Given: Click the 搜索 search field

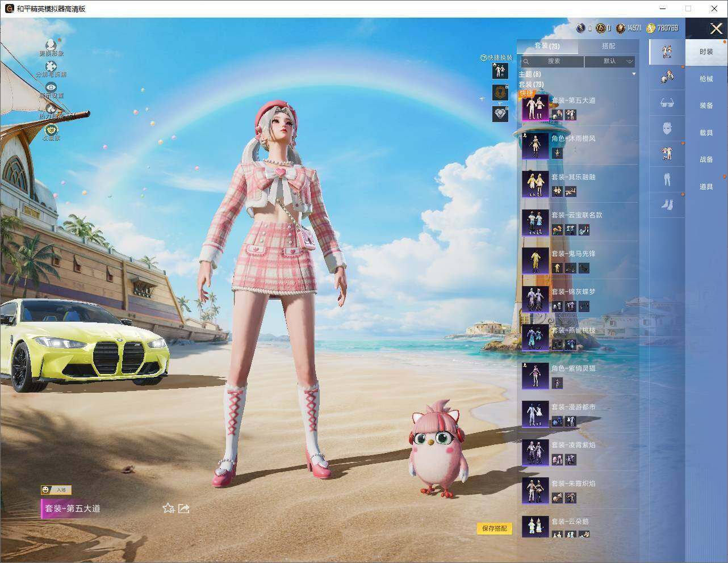Looking at the screenshot, I should [x=552, y=61].
